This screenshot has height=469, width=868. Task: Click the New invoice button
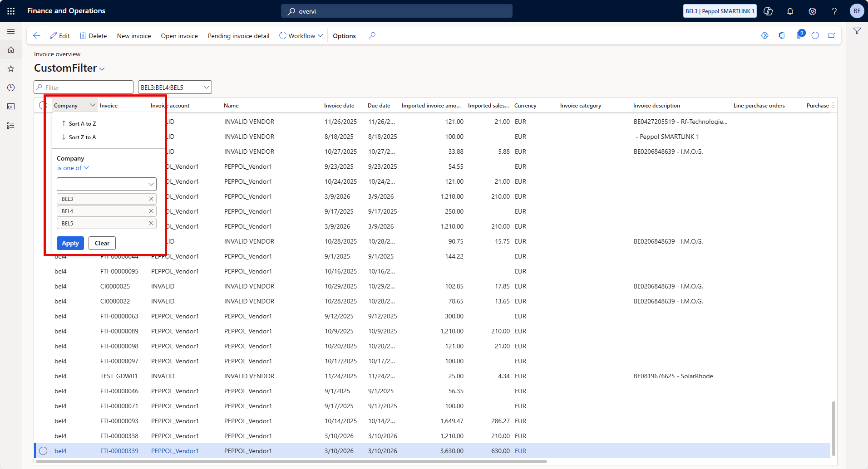pyautogui.click(x=134, y=36)
